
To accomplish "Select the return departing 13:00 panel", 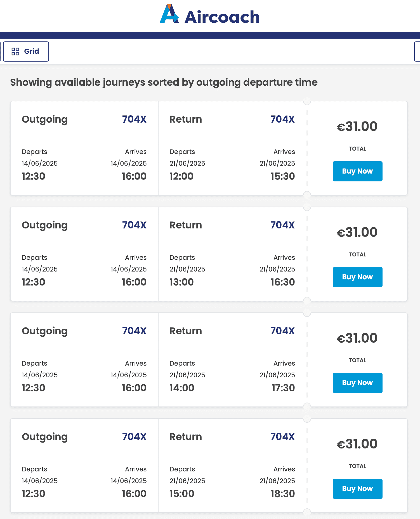I will (x=232, y=254).
